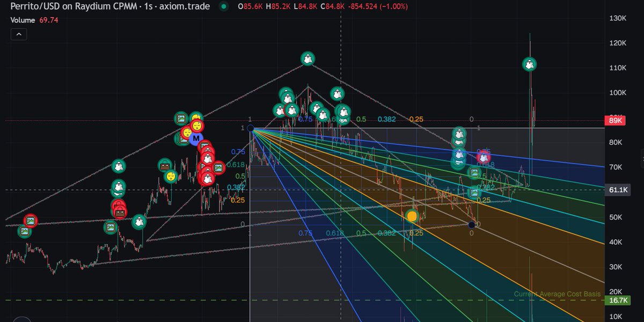Click the Perrito/USD symbol name
644x322 pixels.
coord(32,7)
